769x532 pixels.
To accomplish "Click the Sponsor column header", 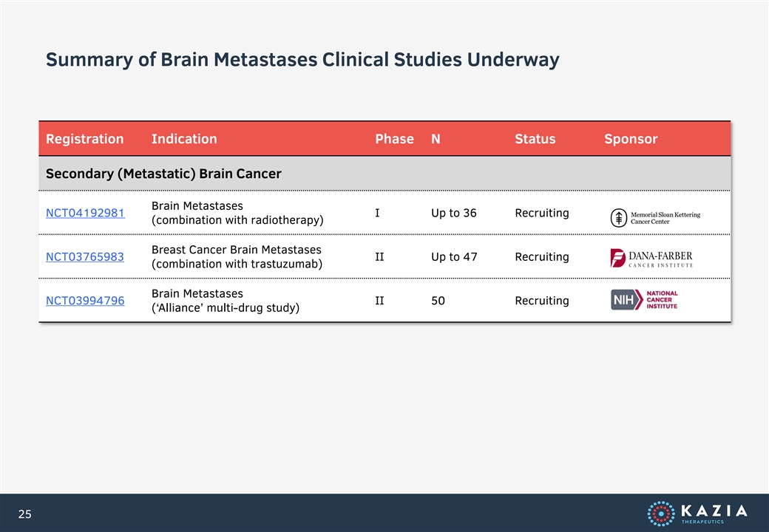I will click(631, 139).
